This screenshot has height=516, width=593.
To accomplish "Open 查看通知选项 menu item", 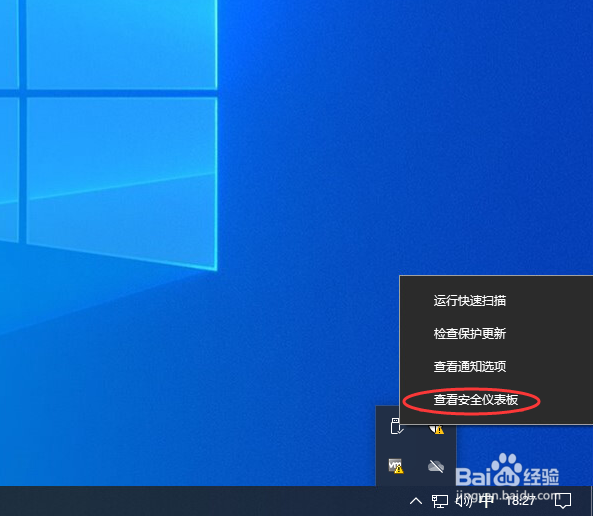I will tap(496, 366).
